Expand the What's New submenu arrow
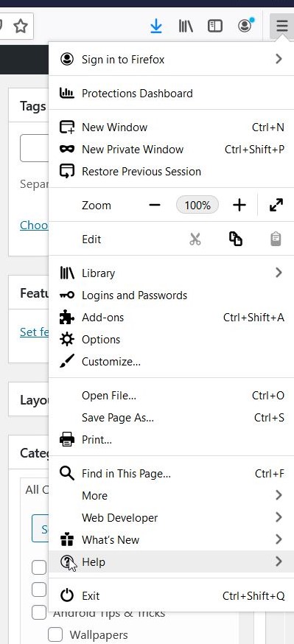The height and width of the screenshot is (644, 294). (x=279, y=539)
